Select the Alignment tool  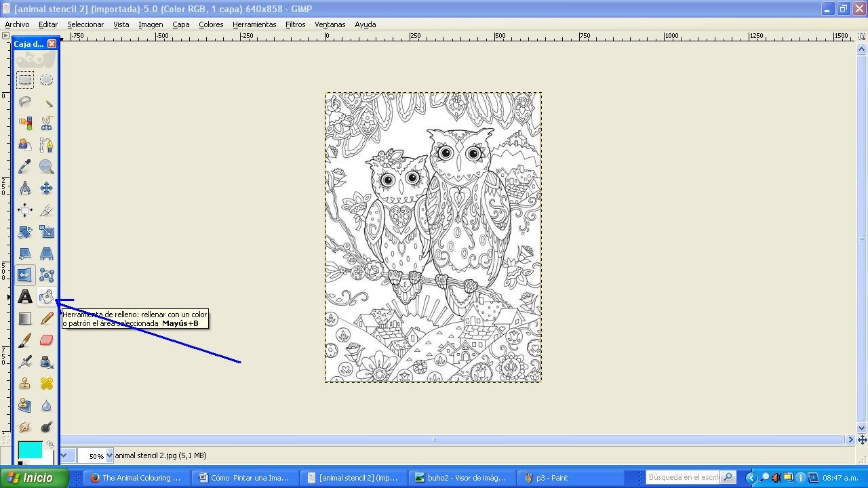(x=25, y=210)
